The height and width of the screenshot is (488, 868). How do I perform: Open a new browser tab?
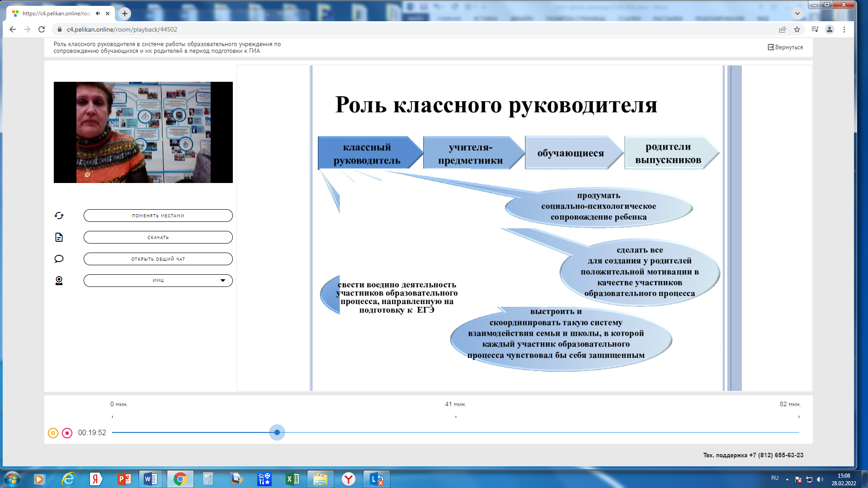tap(125, 14)
